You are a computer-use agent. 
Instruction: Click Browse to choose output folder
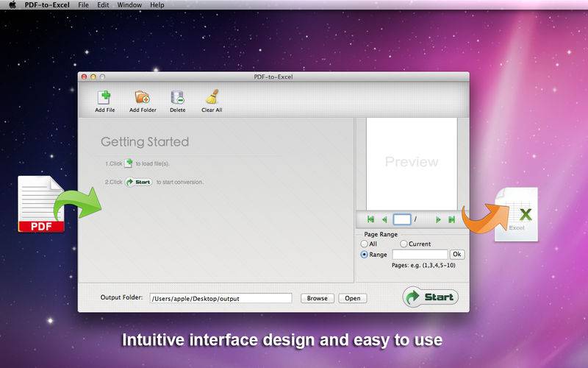(x=318, y=298)
